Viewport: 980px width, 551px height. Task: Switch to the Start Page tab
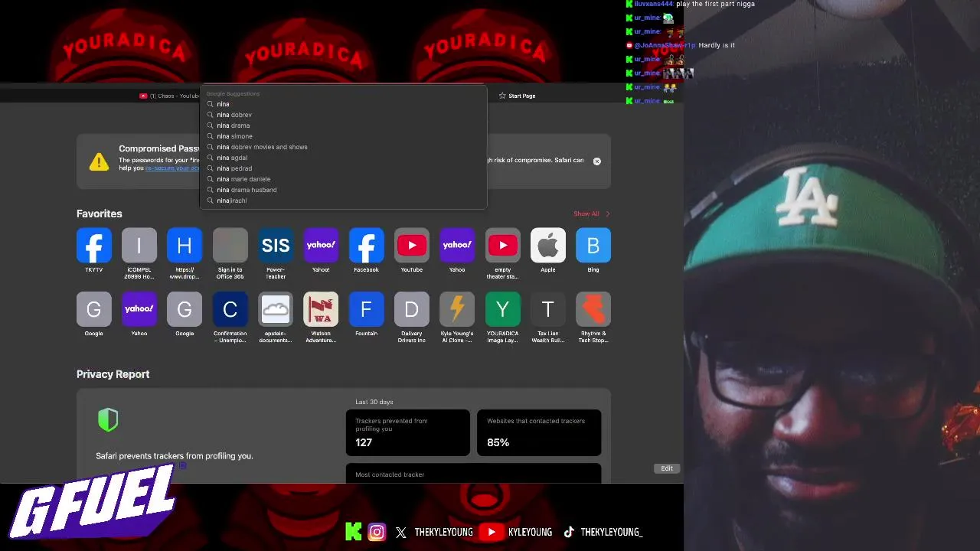click(518, 96)
